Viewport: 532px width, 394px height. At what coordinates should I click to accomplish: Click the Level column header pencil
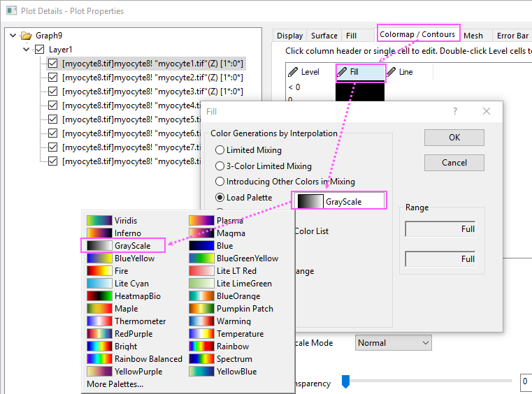click(x=292, y=71)
